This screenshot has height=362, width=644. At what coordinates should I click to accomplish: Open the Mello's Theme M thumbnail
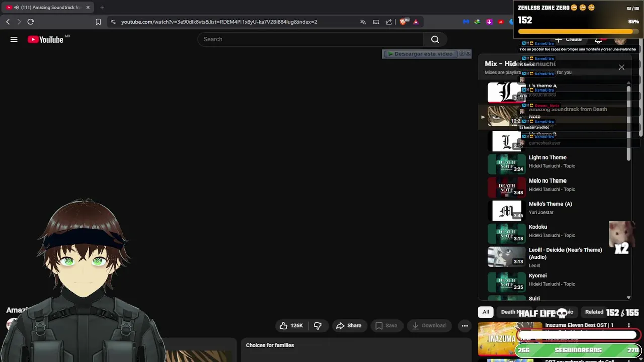tap(506, 210)
